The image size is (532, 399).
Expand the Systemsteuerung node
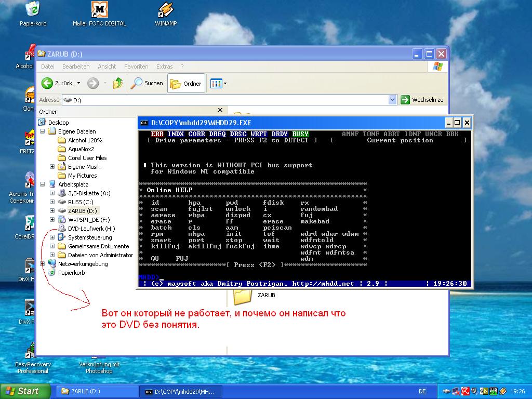point(52,237)
